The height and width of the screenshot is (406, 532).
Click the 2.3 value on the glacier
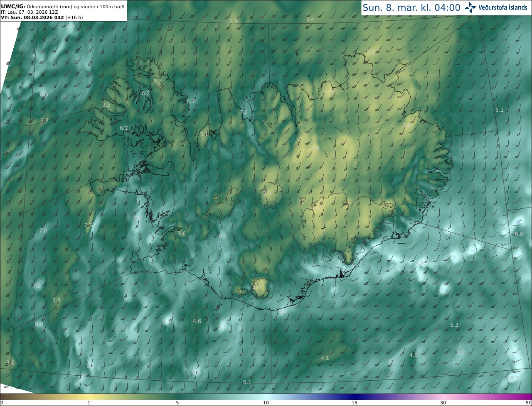[x=267, y=193]
